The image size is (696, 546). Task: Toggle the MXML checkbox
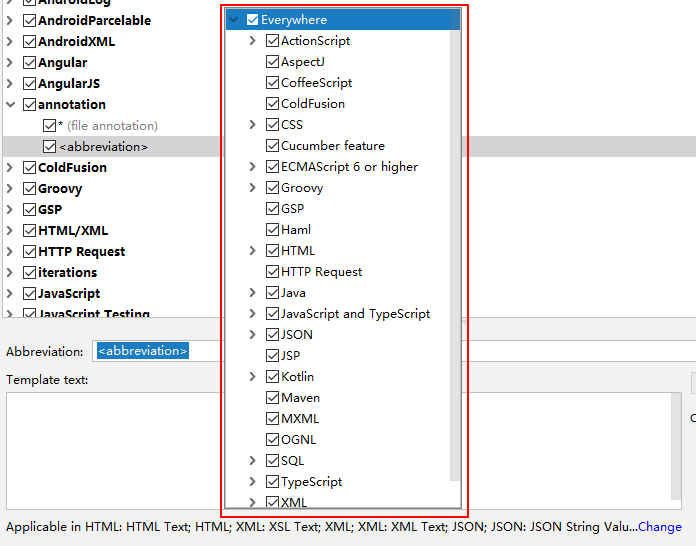tap(272, 419)
